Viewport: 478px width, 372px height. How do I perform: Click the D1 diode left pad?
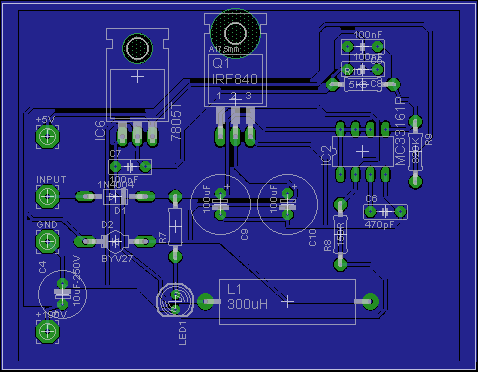[85, 197]
